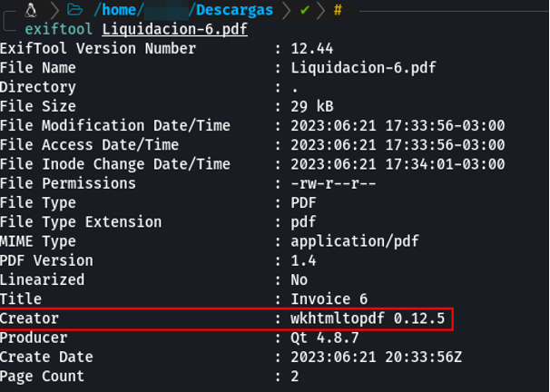Click the file permissions value -rw-r--r--
The height and width of the screenshot is (392, 550).
pos(332,183)
